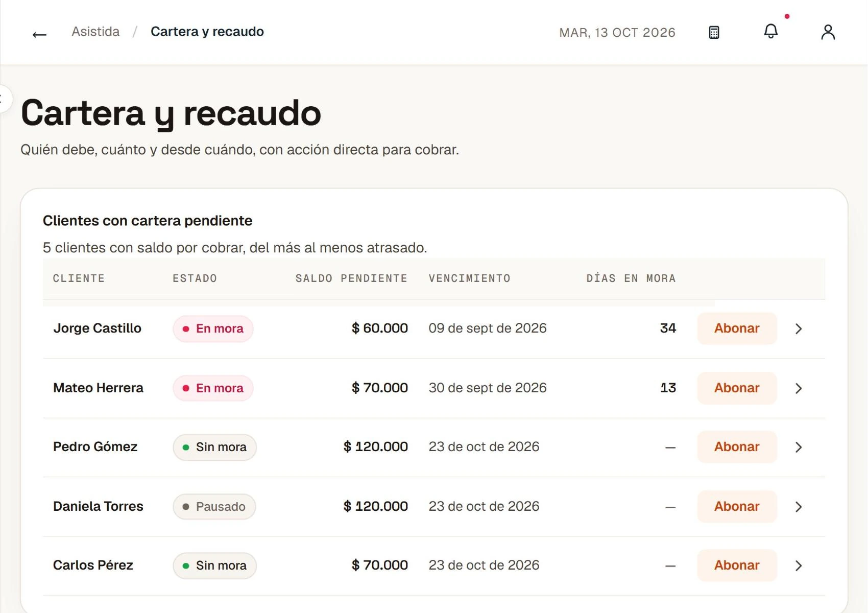Open the calculator icon in the header
The height and width of the screenshot is (613, 868).
coord(714,32)
